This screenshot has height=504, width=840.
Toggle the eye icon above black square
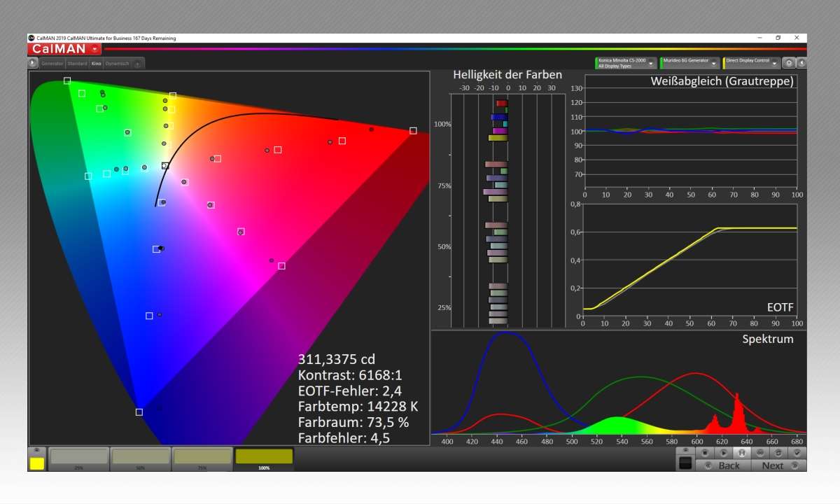pyautogui.click(x=685, y=451)
